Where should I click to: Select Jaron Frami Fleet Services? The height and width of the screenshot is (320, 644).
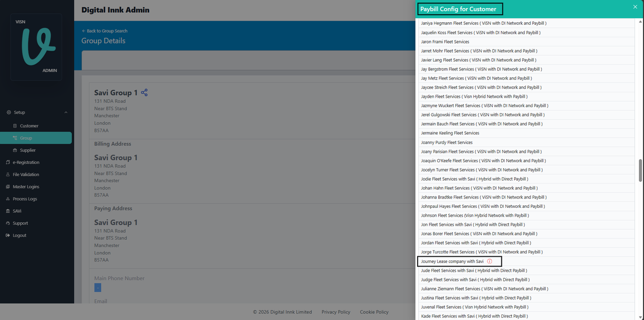coord(527,42)
